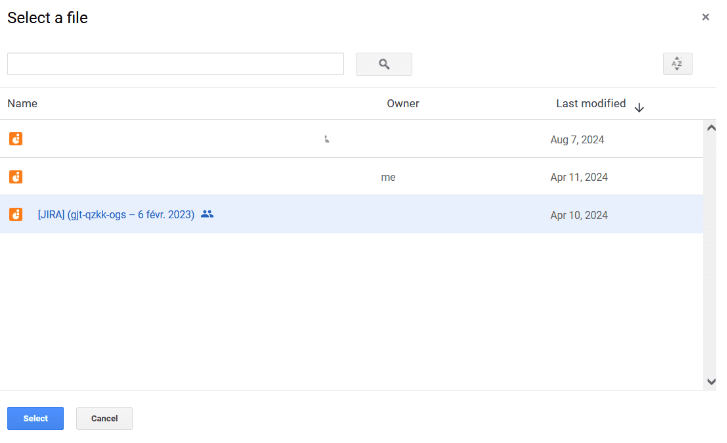
Task: Focus the file search text field
Action: click(175, 64)
